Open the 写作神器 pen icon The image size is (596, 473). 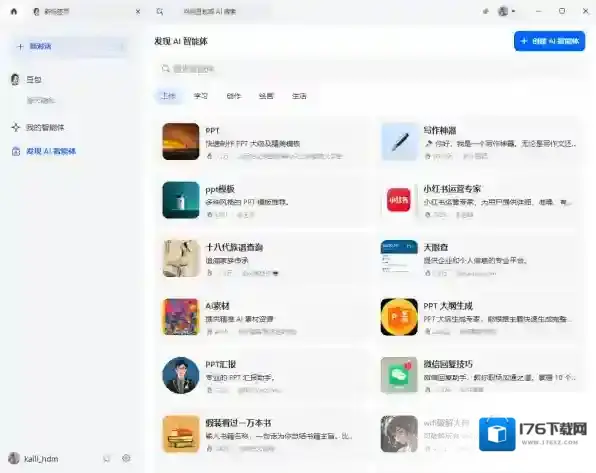coord(399,141)
